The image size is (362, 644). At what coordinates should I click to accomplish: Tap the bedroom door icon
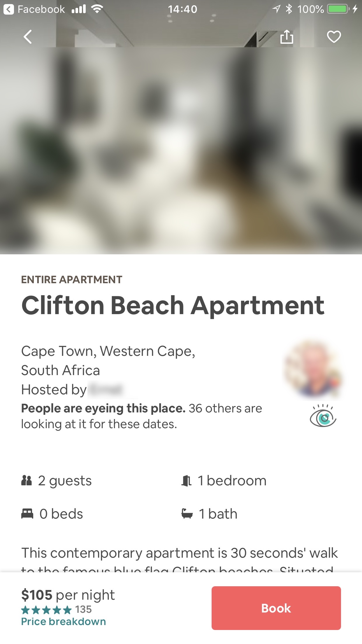[x=187, y=480]
